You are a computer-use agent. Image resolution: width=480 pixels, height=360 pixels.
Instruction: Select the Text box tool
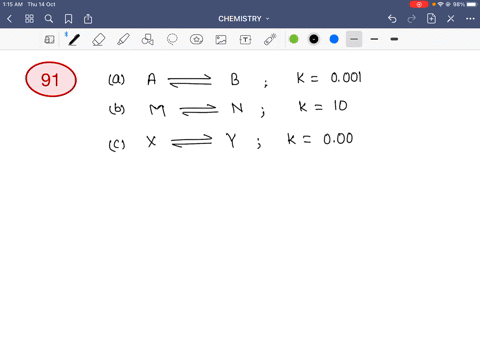[245, 40]
